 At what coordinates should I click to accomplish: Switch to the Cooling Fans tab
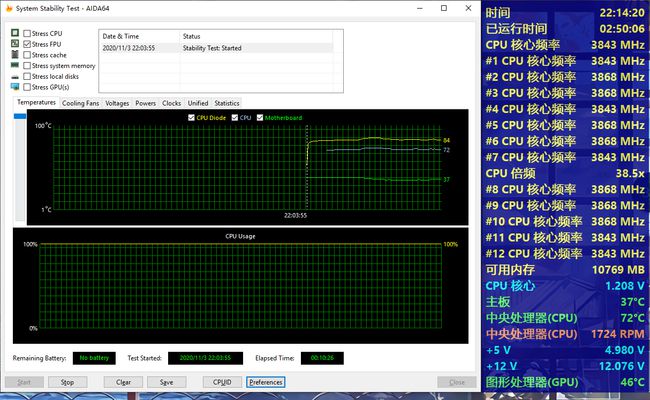(80, 103)
